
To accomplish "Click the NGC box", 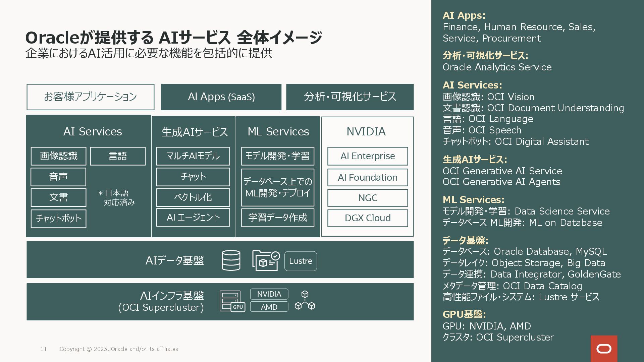I will 368,198.
